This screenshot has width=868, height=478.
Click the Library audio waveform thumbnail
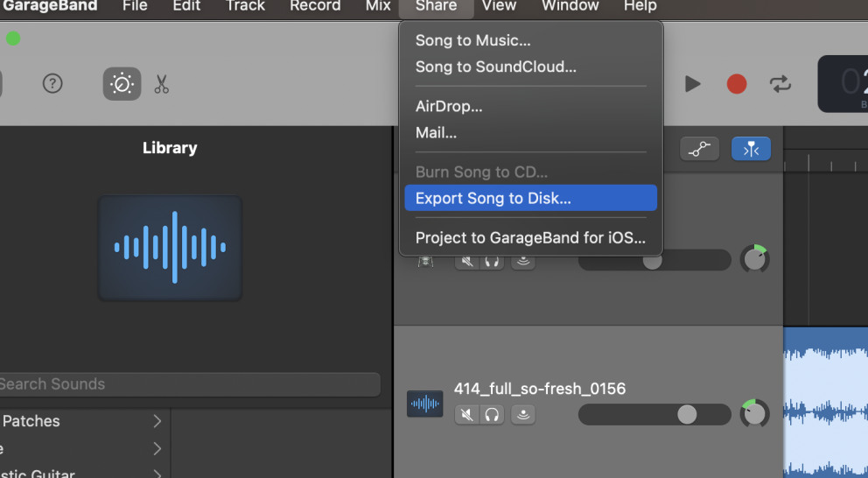pyautogui.click(x=170, y=248)
